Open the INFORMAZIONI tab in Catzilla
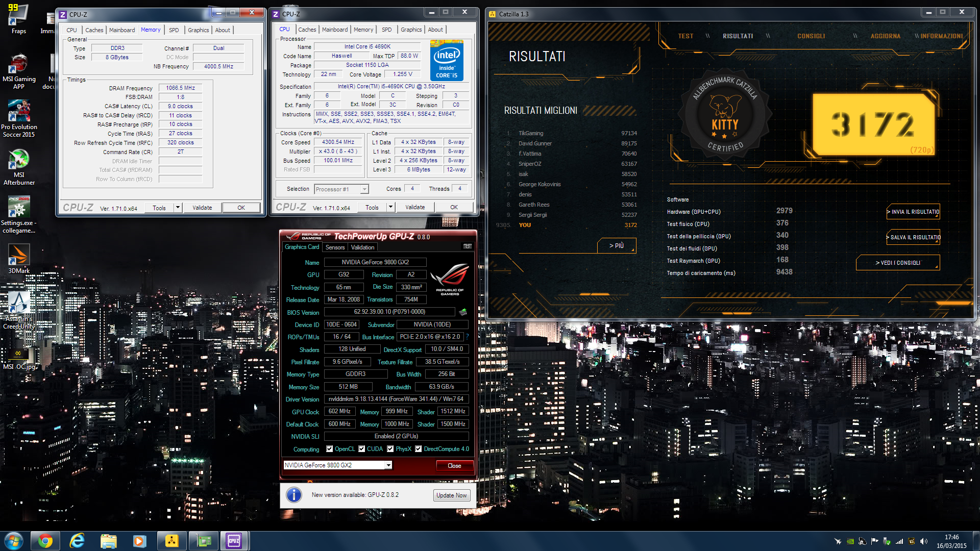The height and width of the screenshot is (551, 980). (x=941, y=36)
